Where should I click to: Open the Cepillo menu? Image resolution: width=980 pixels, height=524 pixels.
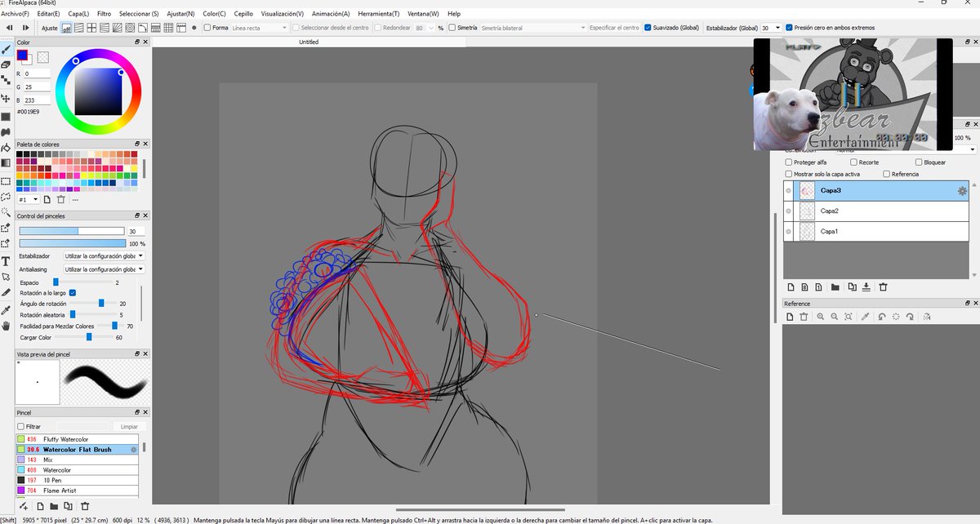click(x=243, y=14)
